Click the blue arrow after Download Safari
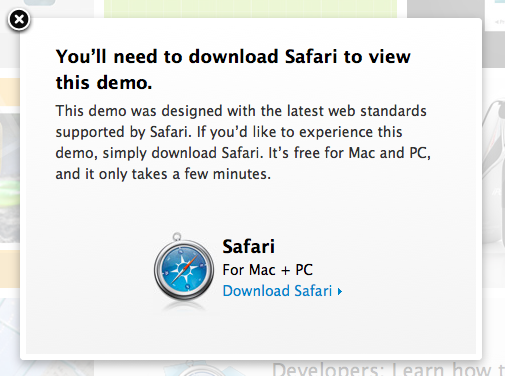The width and height of the screenshot is (505, 376). pos(340,292)
